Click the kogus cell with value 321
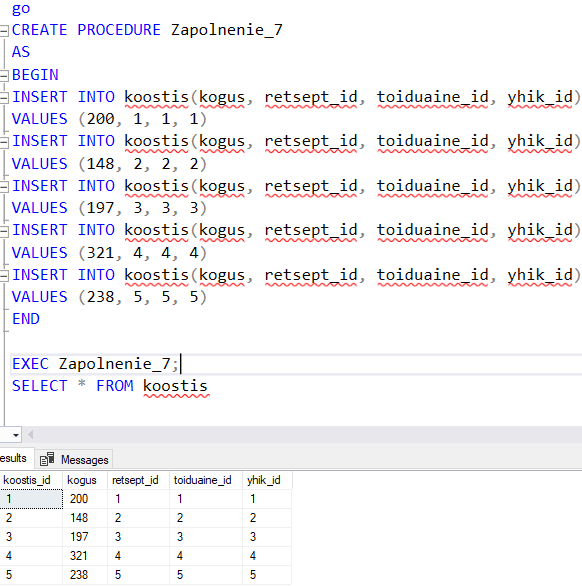The width and height of the screenshot is (582, 586). pos(85,556)
